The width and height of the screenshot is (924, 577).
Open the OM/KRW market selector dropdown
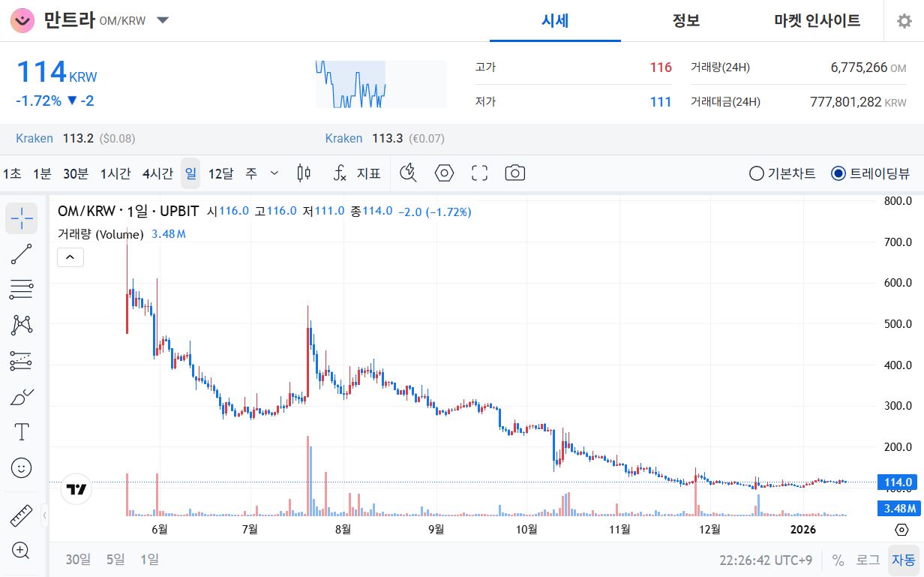point(162,21)
